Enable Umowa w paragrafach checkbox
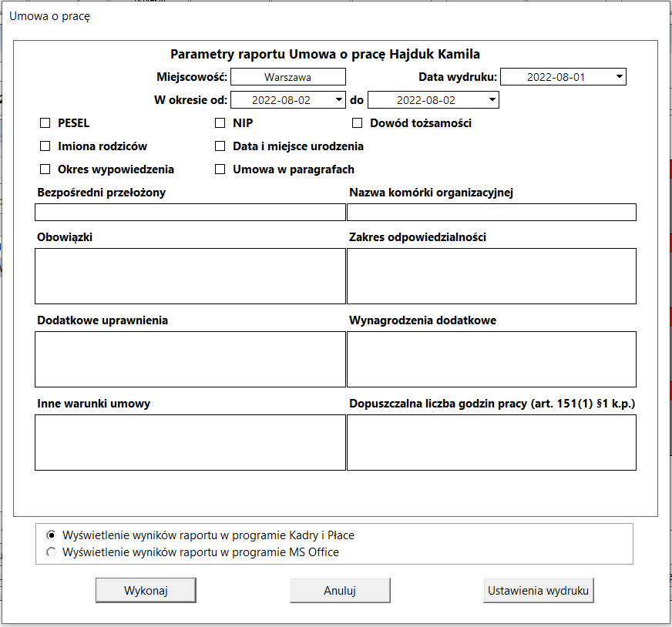 [220, 169]
